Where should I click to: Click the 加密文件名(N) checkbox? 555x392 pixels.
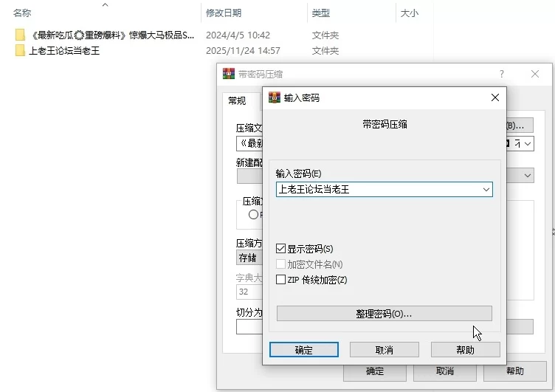coord(280,264)
